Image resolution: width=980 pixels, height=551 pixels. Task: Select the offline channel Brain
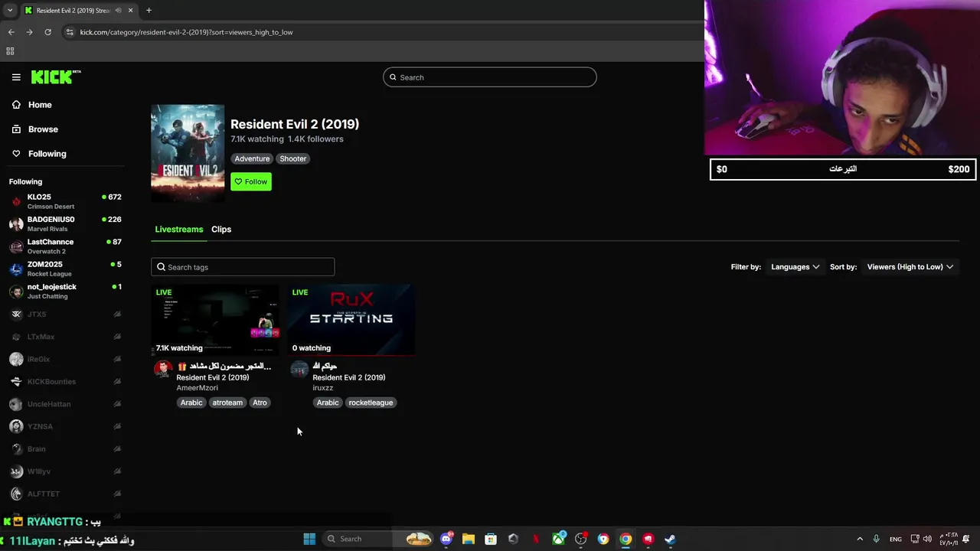65,449
